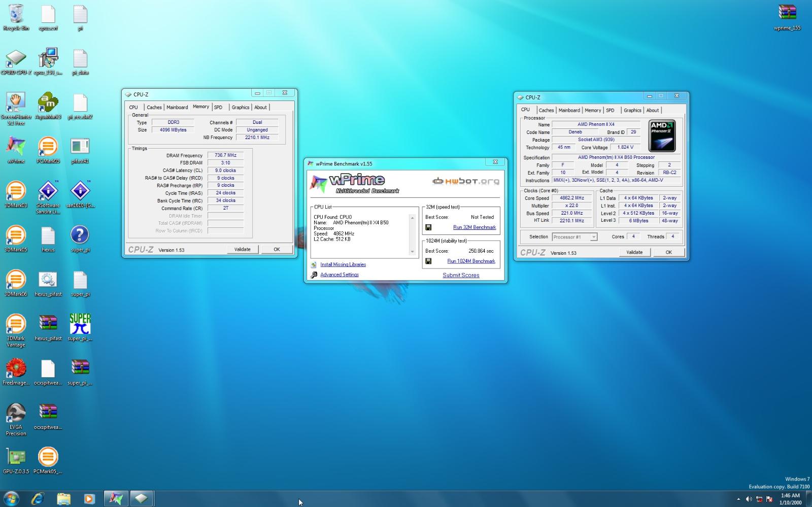Click Install Missing Libraries link
This screenshot has height=507, width=812.
coord(343,264)
